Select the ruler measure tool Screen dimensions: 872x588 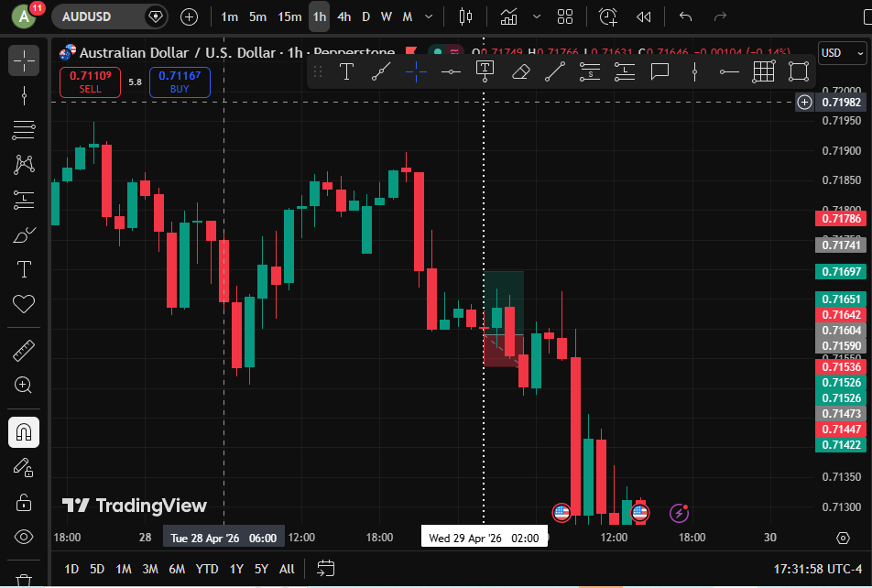coord(24,351)
